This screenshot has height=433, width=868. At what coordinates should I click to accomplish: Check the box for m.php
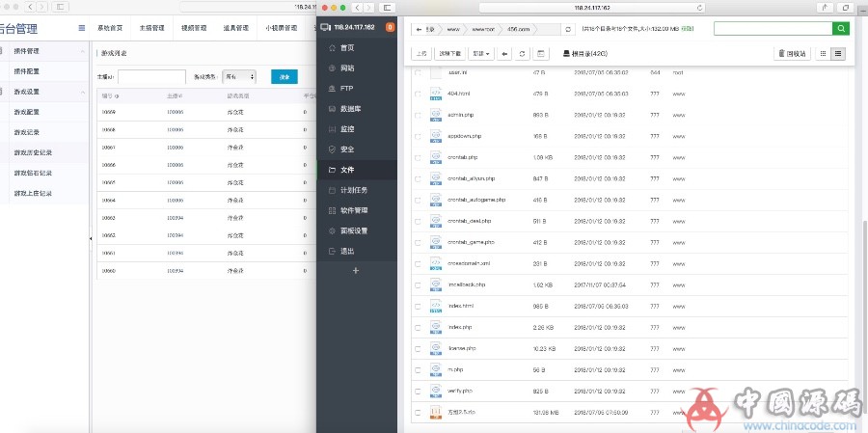(x=418, y=370)
